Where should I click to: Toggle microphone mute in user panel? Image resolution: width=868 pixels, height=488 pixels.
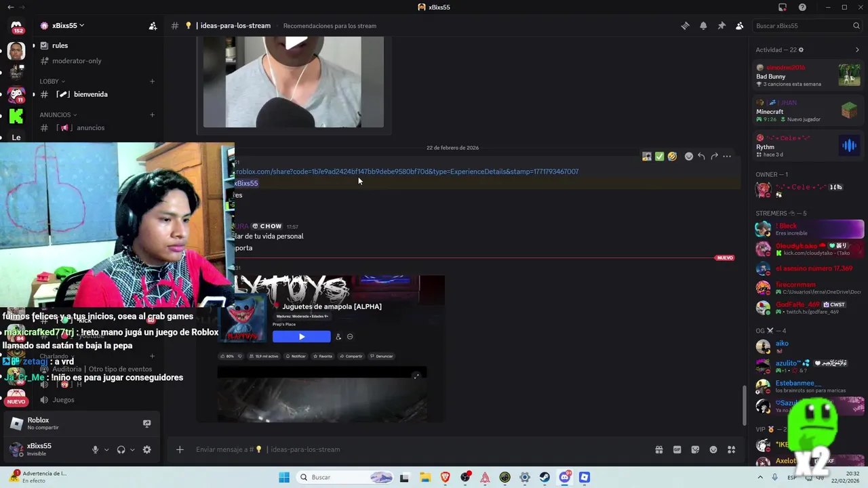(x=96, y=449)
